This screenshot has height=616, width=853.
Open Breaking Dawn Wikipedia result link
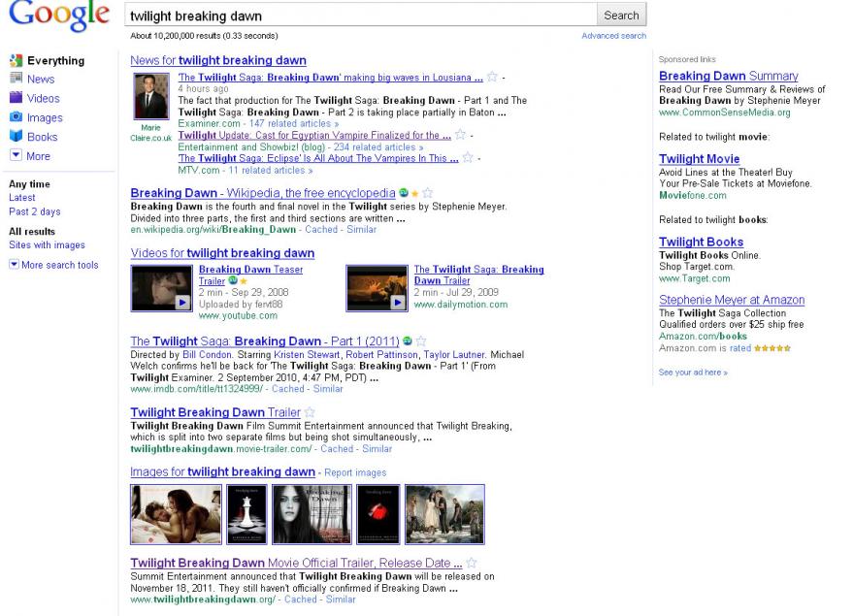click(x=263, y=193)
